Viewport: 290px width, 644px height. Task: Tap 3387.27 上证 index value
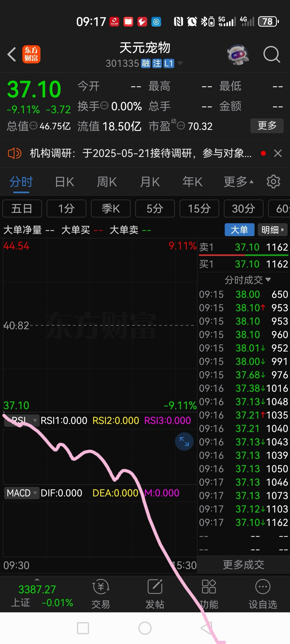tap(37, 590)
